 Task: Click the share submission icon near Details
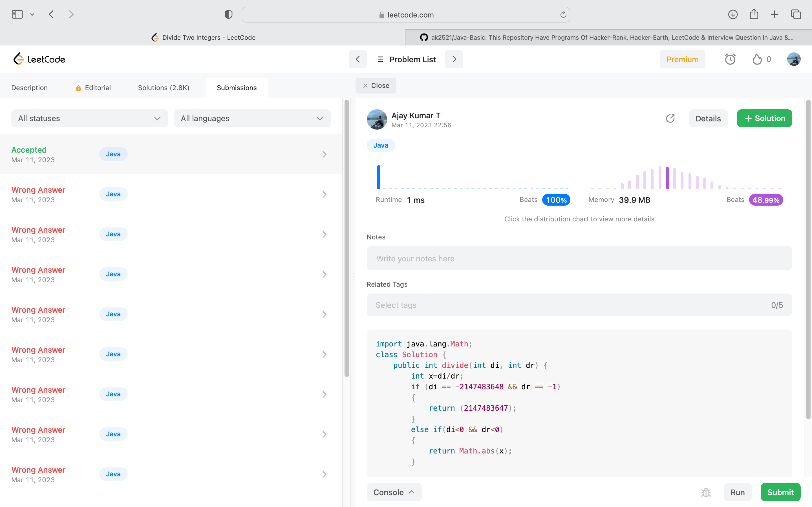670,118
